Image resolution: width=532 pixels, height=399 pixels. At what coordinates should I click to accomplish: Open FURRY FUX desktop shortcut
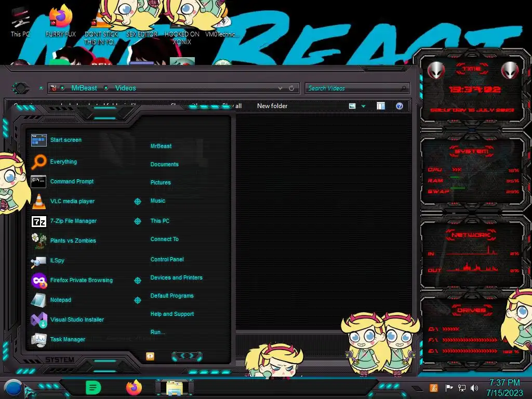point(61,22)
